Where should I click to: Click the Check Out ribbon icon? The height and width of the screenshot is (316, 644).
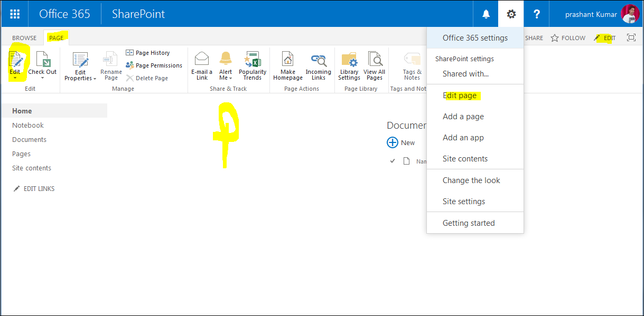pos(42,60)
